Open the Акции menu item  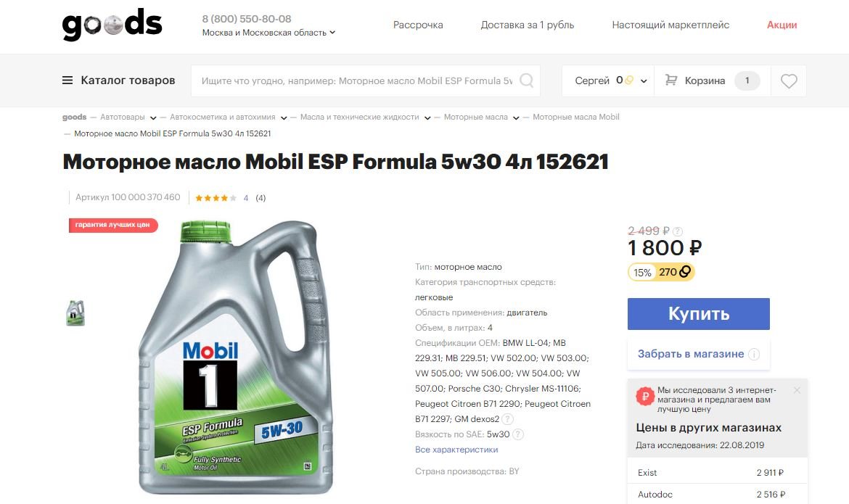782,25
